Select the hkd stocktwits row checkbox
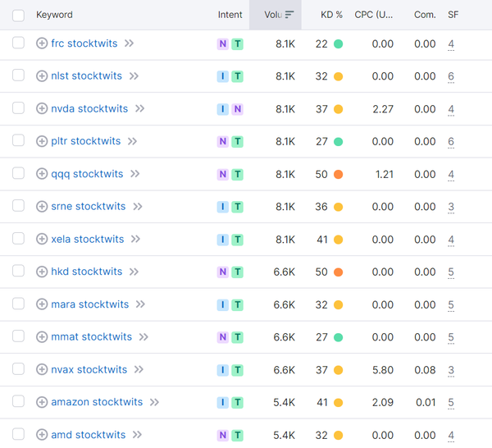Screen dimensions: 492x448 [18, 272]
